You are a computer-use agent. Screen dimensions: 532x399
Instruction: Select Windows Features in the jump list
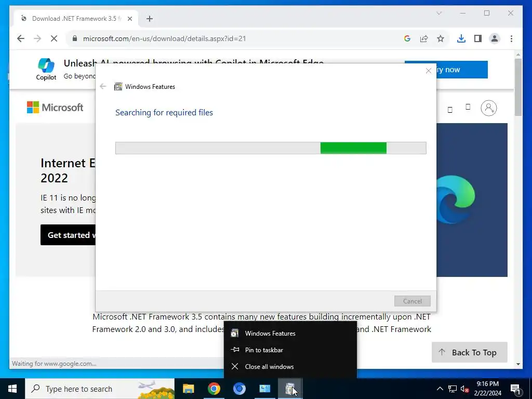point(290,333)
